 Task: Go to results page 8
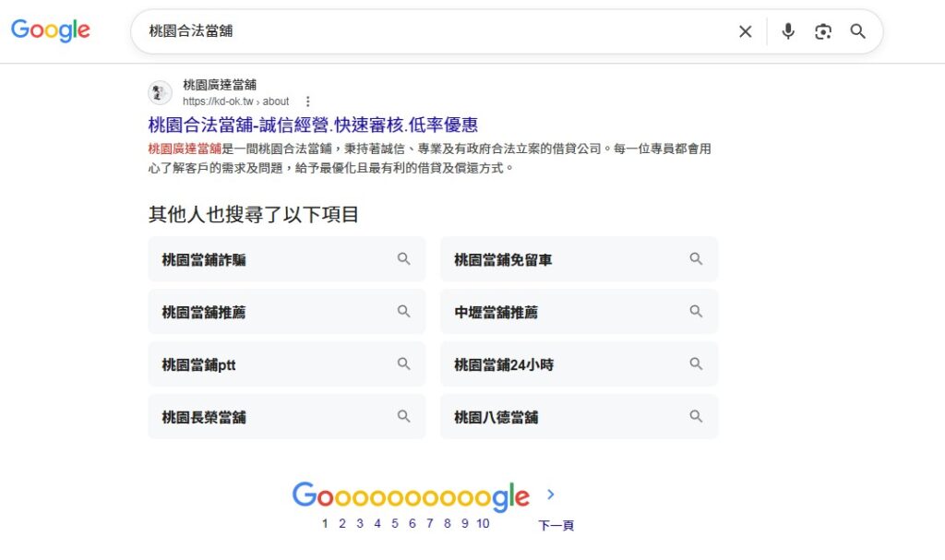tap(448, 523)
